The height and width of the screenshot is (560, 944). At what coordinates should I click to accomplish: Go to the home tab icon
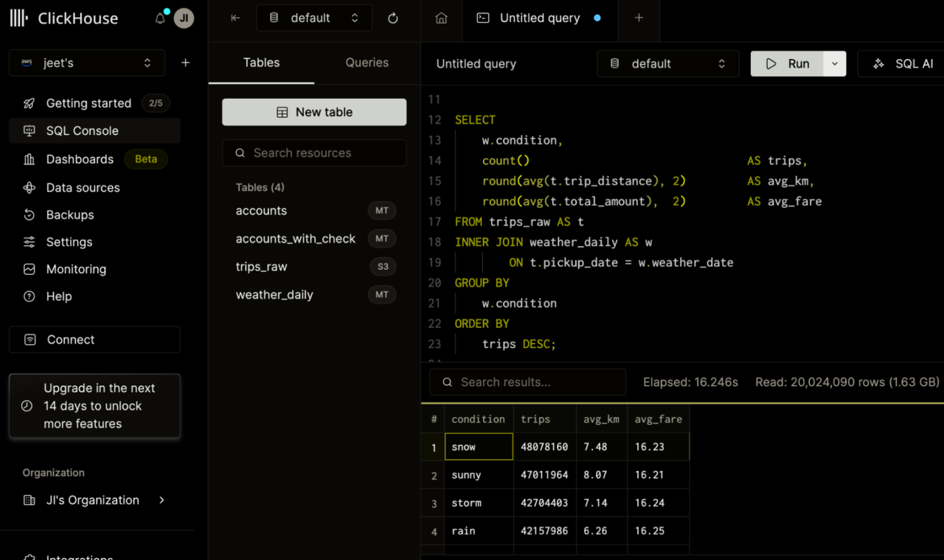[x=441, y=18]
